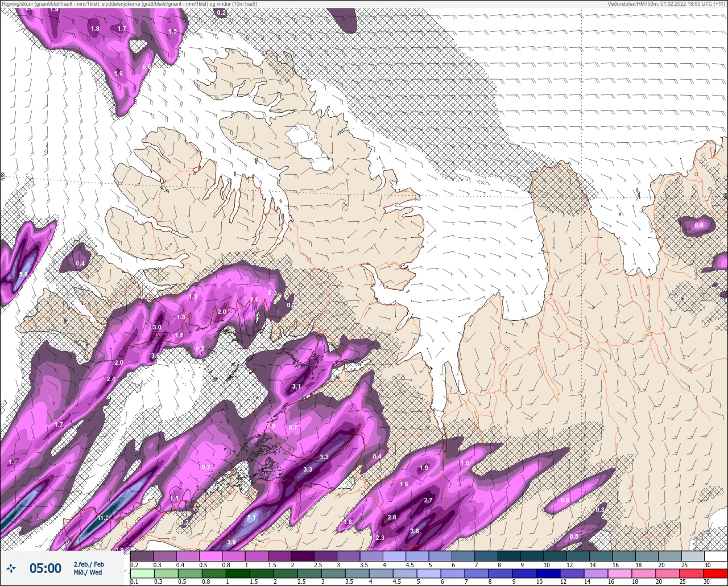728x586 pixels.
Task: Click the 2.7 precipitation value on the map
Action: click(429, 500)
